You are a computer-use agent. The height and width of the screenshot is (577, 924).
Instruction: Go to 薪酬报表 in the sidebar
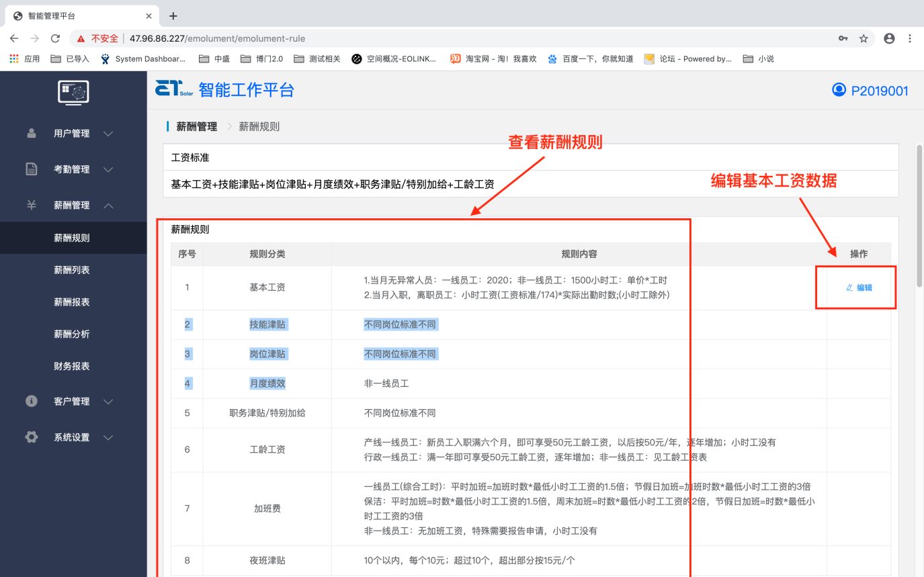click(x=72, y=302)
